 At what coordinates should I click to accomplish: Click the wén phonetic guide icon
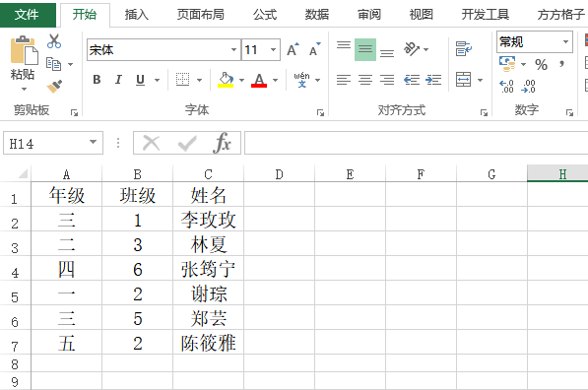point(301,80)
